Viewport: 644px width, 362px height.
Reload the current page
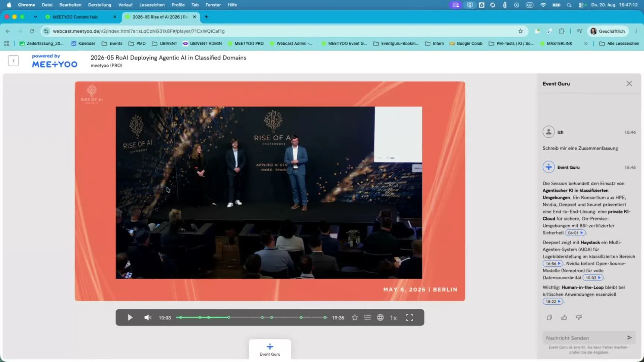[x=32, y=31]
